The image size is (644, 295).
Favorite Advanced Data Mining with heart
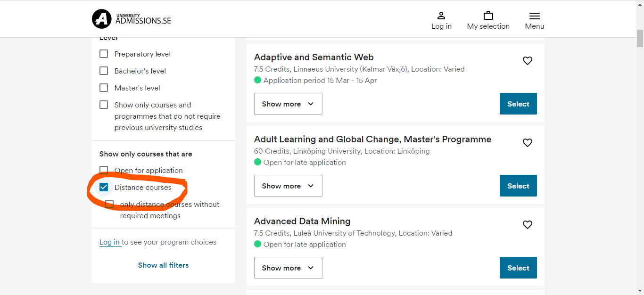pyautogui.click(x=528, y=225)
